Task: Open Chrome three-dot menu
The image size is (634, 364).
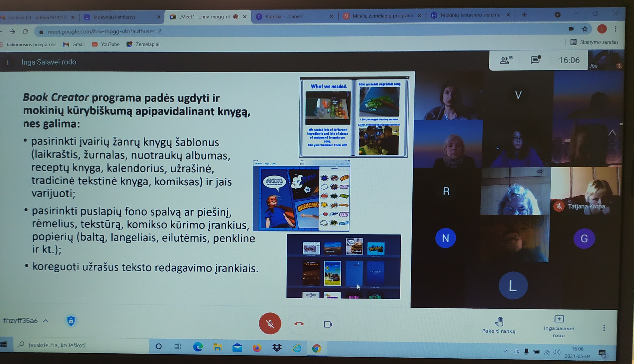Action: (x=616, y=29)
